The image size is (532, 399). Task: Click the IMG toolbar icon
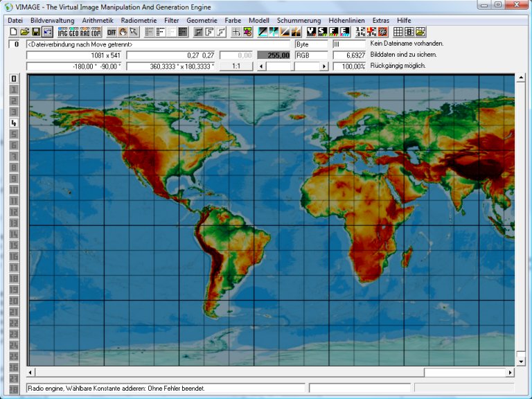pos(62,32)
